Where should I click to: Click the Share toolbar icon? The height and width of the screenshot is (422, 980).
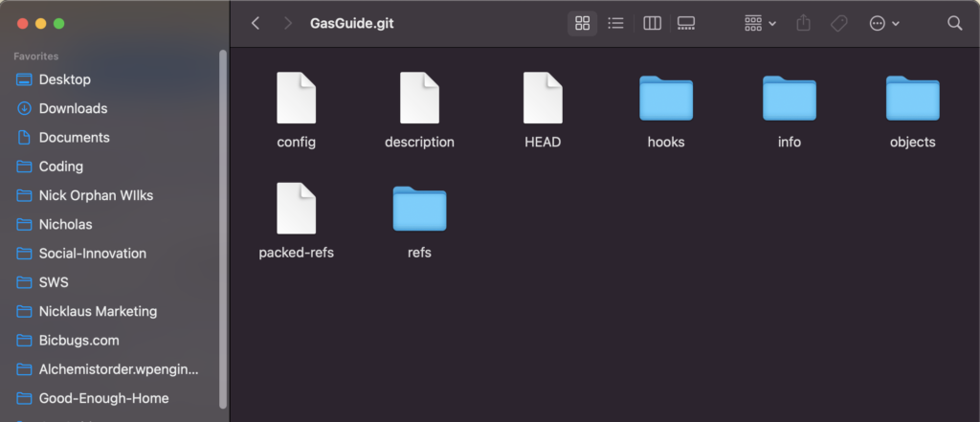click(x=804, y=23)
